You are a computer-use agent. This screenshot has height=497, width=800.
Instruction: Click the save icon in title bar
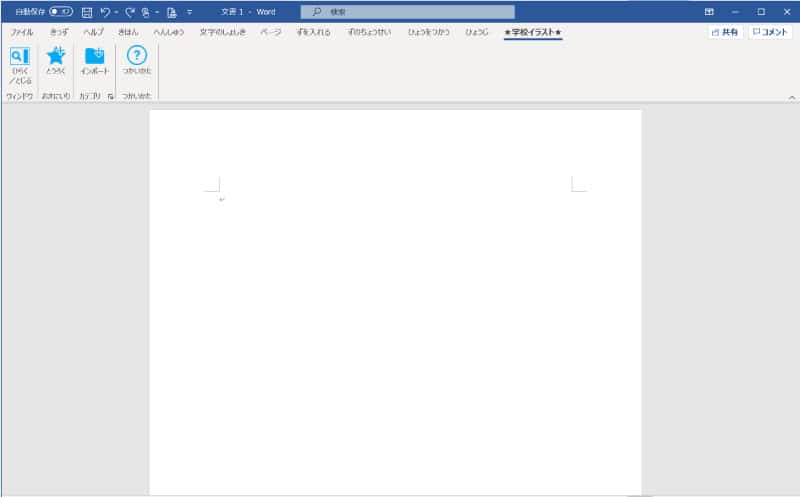[x=87, y=12]
